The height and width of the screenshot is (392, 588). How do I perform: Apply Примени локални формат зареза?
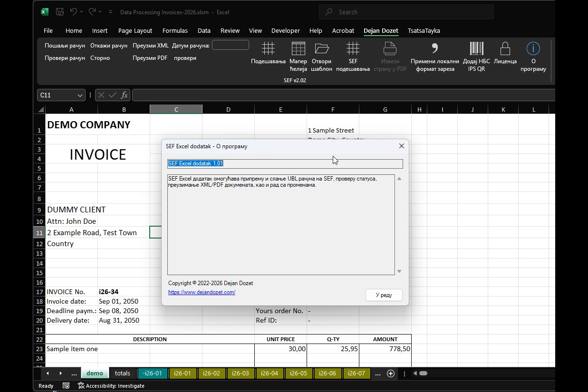435,57
